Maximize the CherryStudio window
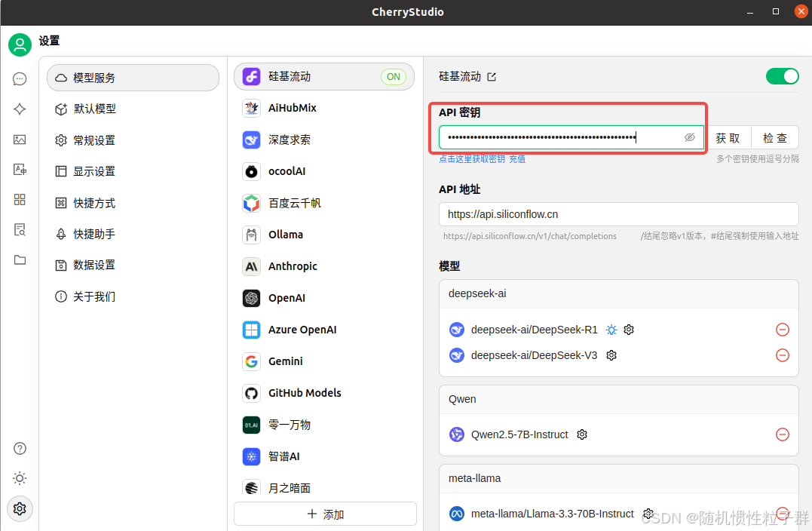The image size is (812, 531). pos(776,11)
